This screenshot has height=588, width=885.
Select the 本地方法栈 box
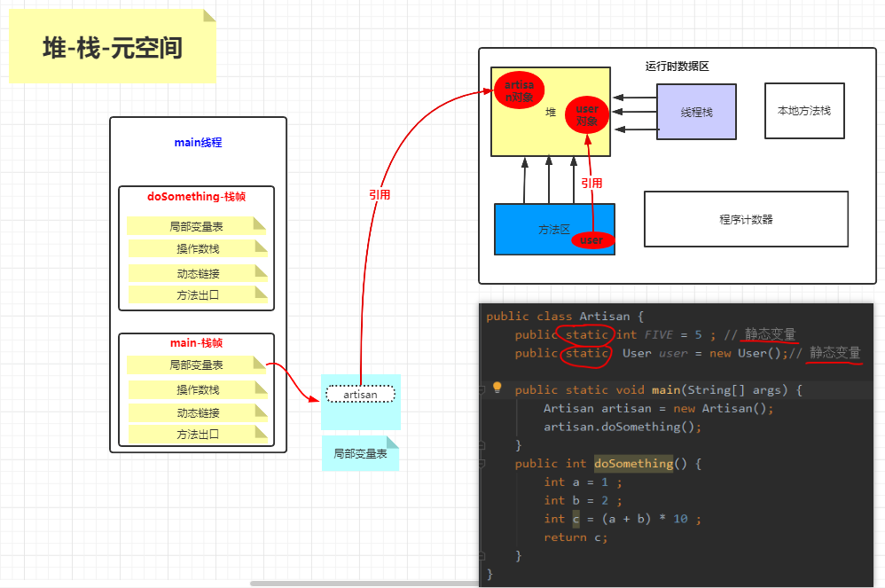[803, 110]
